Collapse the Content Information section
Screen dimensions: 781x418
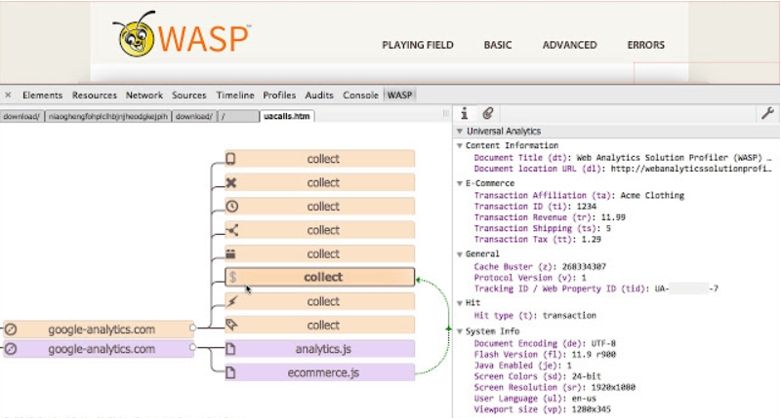pyautogui.click(x=460, y=145)
